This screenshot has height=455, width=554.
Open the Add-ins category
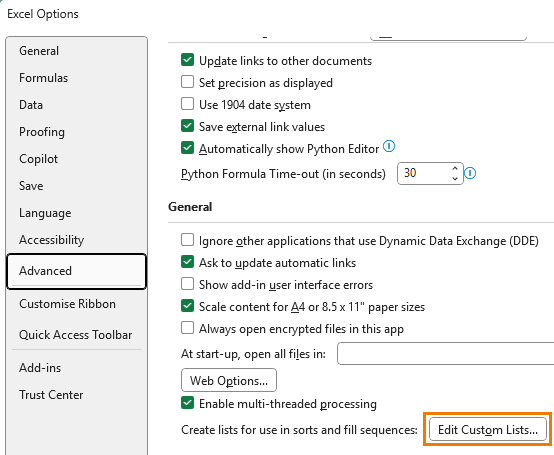(x=77, y=368)
